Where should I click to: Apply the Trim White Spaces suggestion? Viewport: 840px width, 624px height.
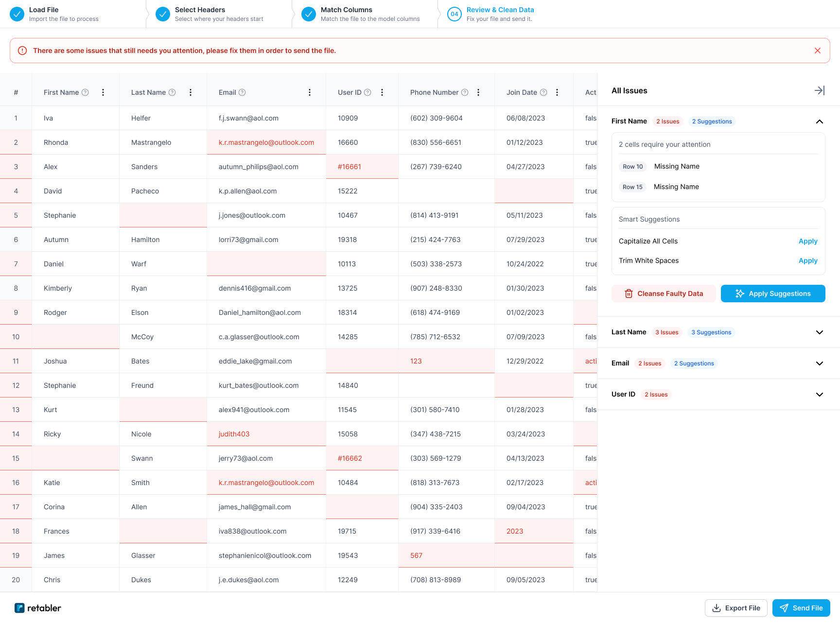(807, 260)
